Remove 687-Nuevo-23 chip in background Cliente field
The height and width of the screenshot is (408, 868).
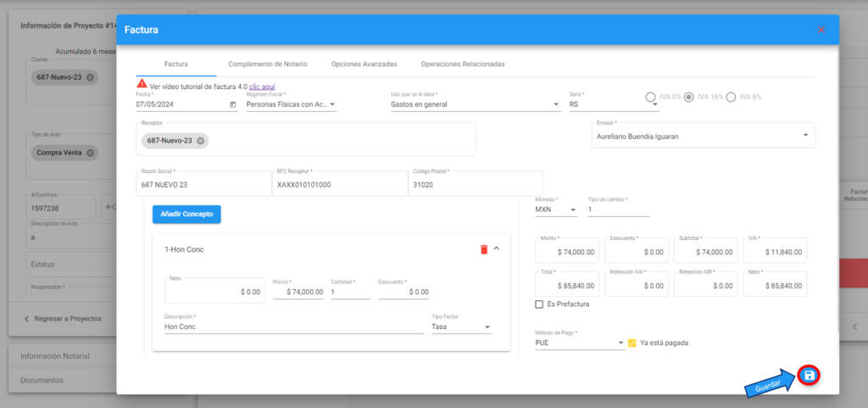tap(90, 77)
